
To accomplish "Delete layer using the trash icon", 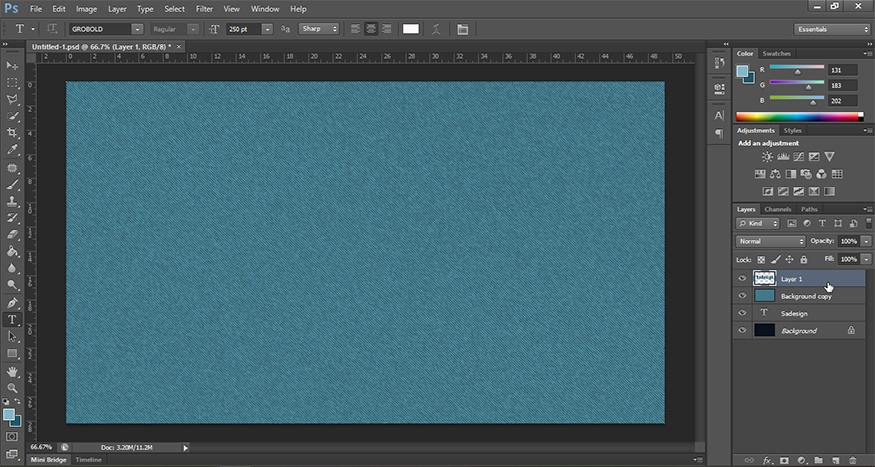I will coord(852,460).
